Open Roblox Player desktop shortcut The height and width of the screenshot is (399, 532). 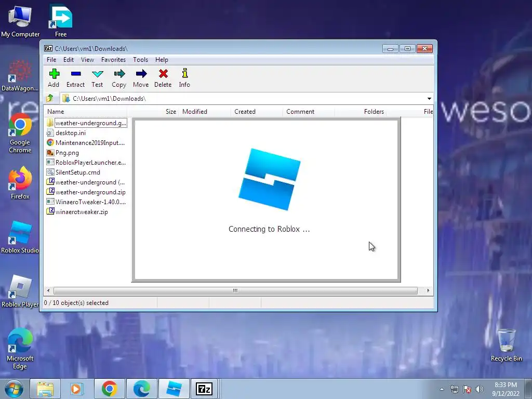point(20,291)
